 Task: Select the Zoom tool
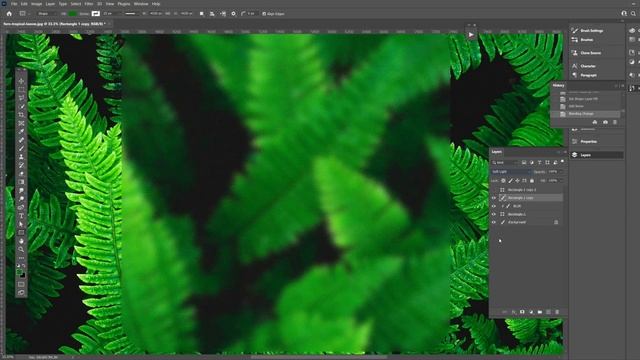tap(21, 249)
